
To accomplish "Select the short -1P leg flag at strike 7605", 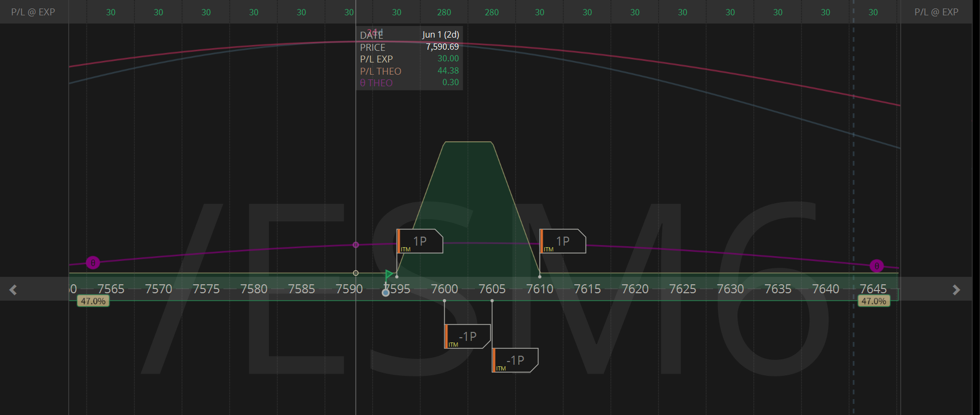I will click(x=515, y=360).
